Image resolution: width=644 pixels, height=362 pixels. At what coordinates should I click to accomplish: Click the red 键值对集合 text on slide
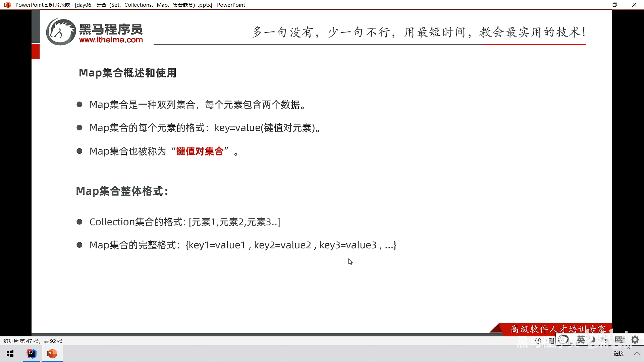click(200, 151)
